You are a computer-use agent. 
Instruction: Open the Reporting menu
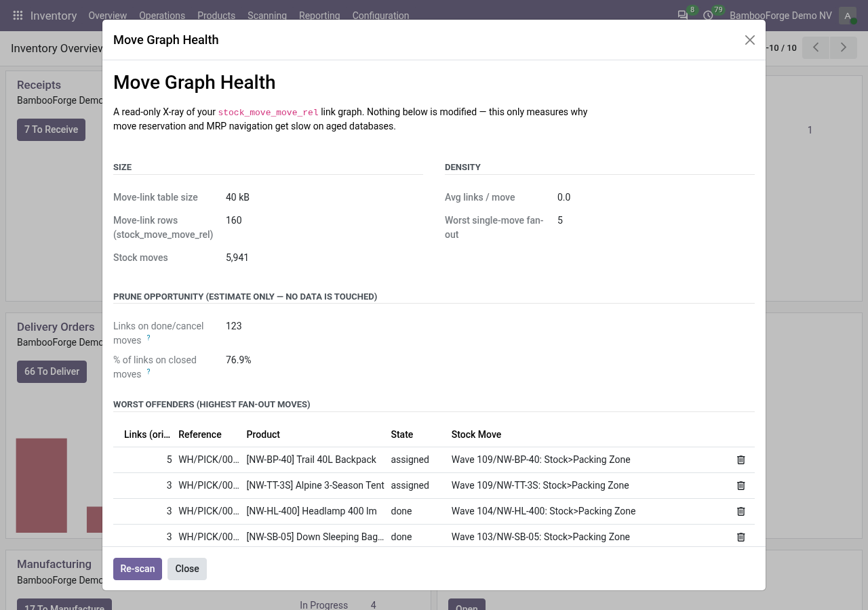point(319,15)
